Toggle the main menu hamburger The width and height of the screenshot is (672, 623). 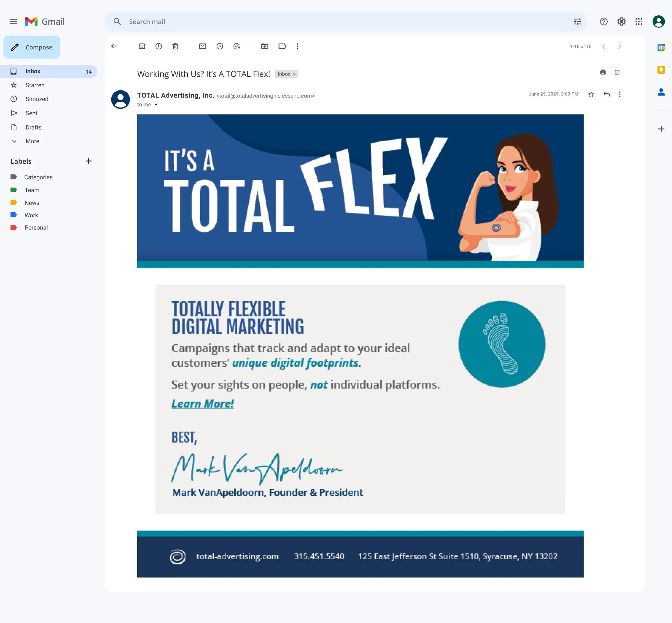point(13,22)
